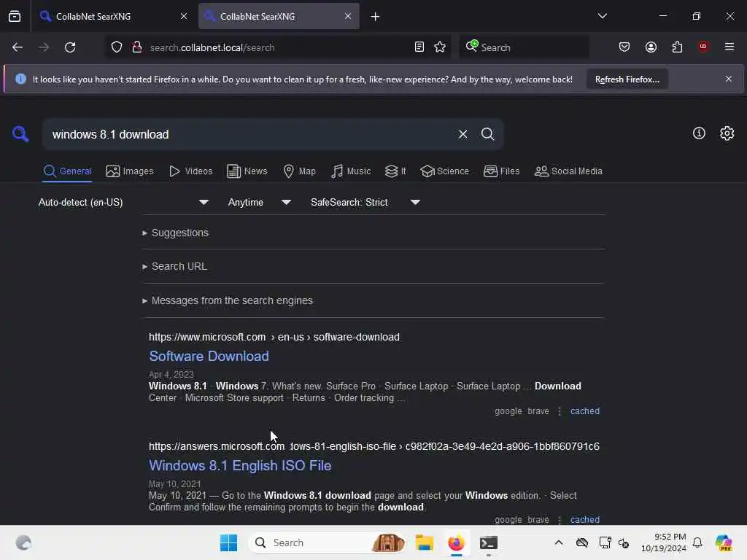Clear the search query text

462,134
